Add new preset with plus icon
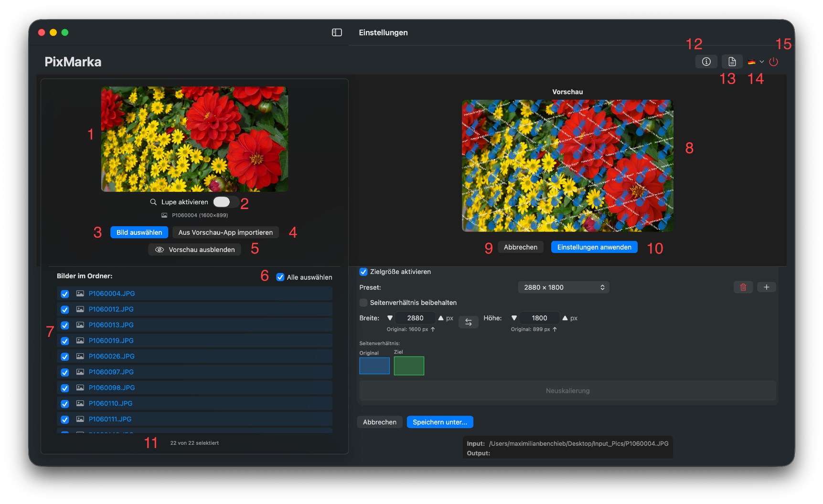This screenshot has height=504, width=823. (766, 287)
